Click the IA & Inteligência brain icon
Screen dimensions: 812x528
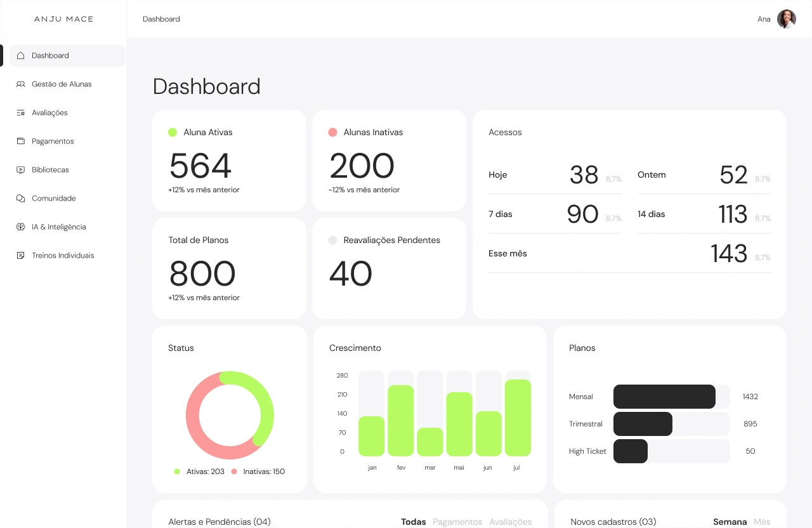click(20, 227)
